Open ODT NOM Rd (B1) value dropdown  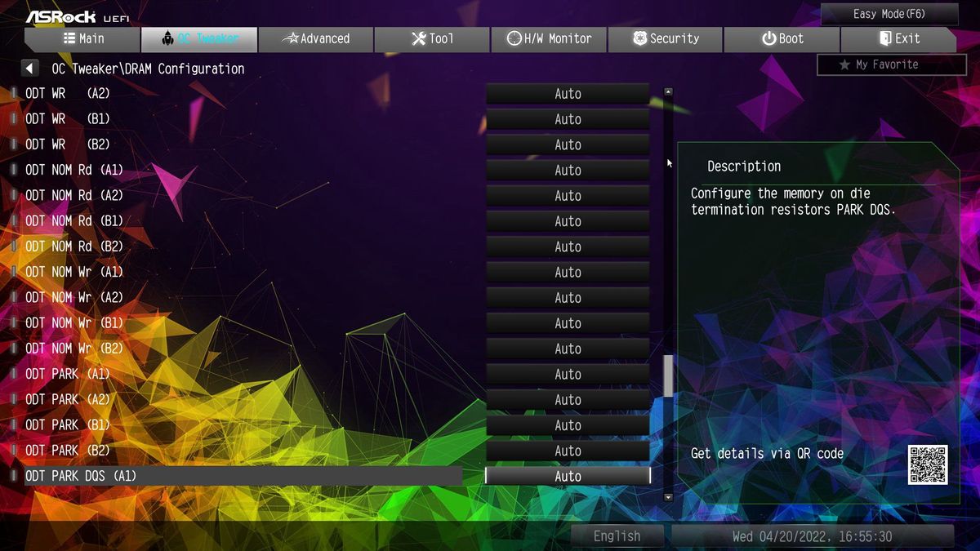coord(568,221)
